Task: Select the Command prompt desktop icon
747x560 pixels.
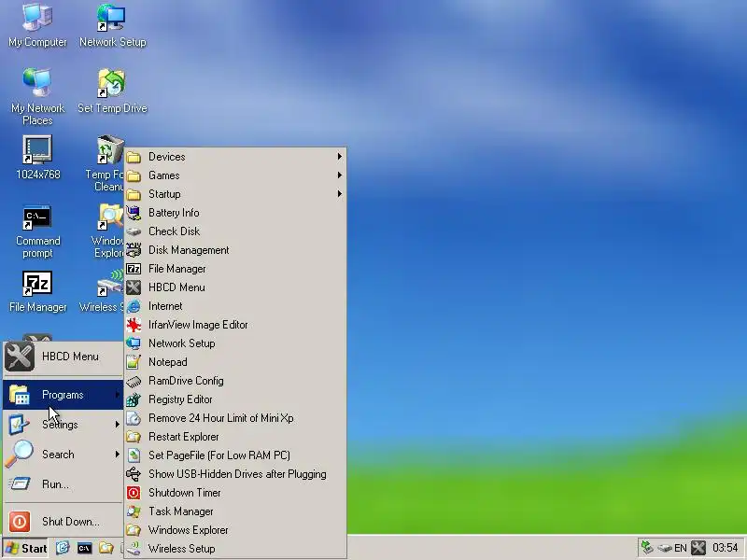Action: (37, 231)
